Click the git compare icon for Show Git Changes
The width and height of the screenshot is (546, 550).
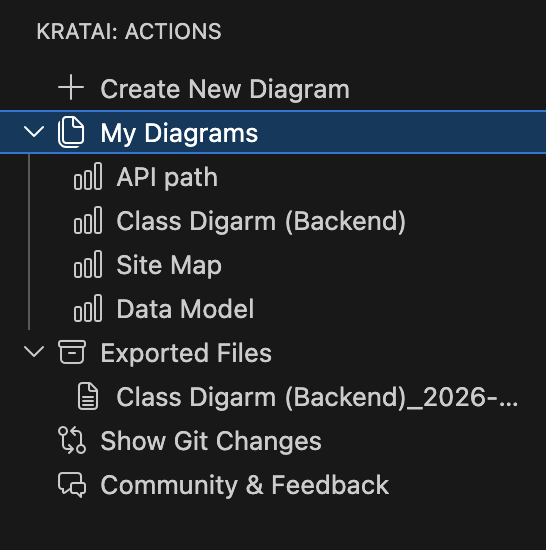[72, 441]
